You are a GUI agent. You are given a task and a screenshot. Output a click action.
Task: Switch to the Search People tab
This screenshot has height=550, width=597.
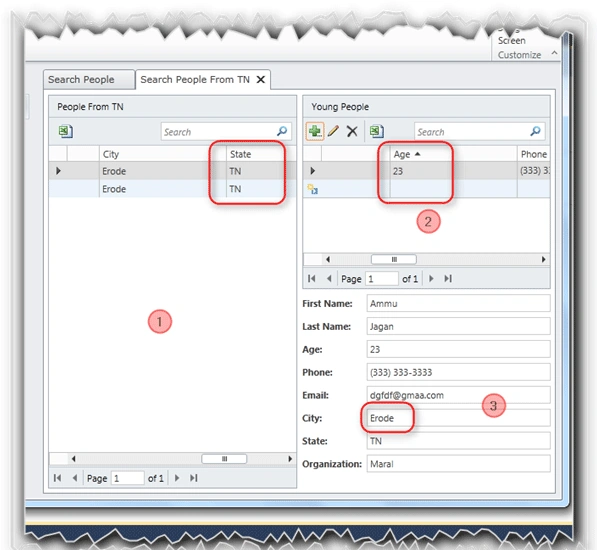88,79
